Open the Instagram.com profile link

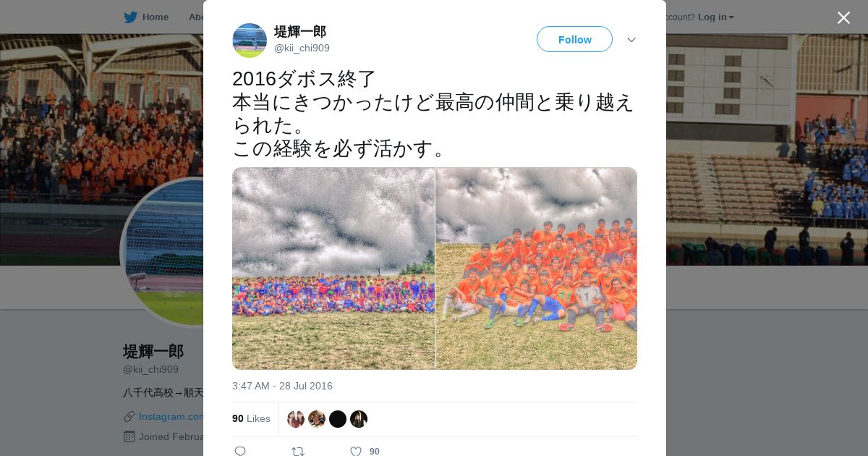coord(171,416)
